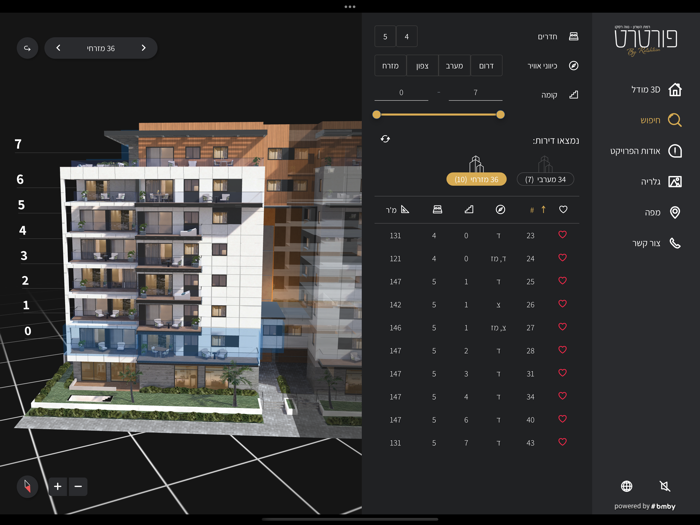Click the powered by bmby link
This screenshot has height=525, width=700.
point(645,506)
